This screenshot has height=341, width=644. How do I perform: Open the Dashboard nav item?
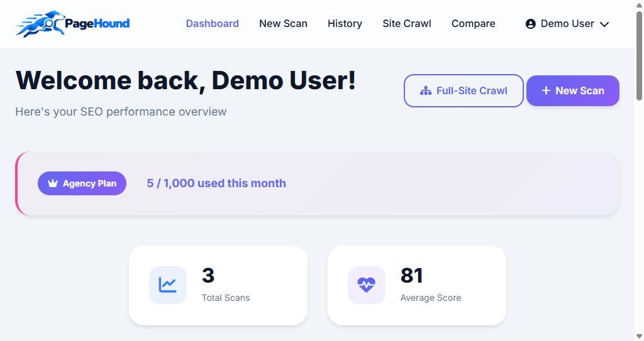pyautogui.click(x=213, y=23)
